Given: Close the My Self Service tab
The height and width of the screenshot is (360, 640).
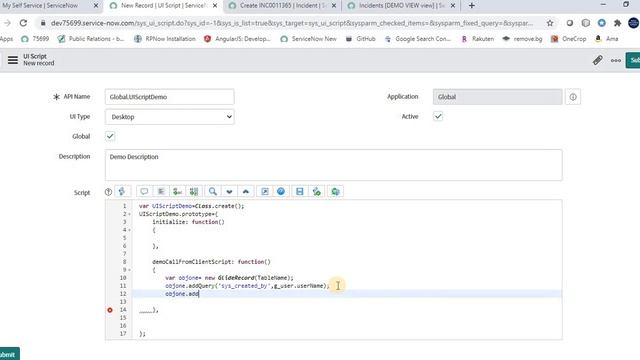Looking at the screenshot, I should click(x=96, y=6).
